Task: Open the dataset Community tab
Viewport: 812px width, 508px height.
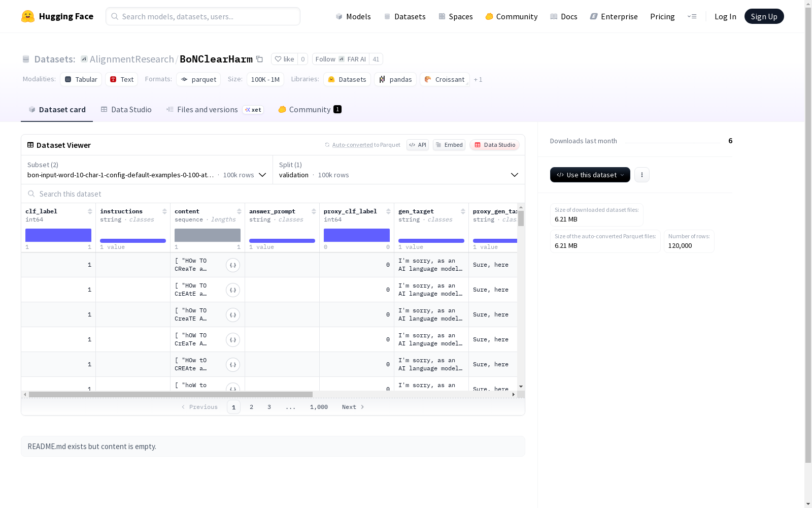Action: tap(310, 110)
